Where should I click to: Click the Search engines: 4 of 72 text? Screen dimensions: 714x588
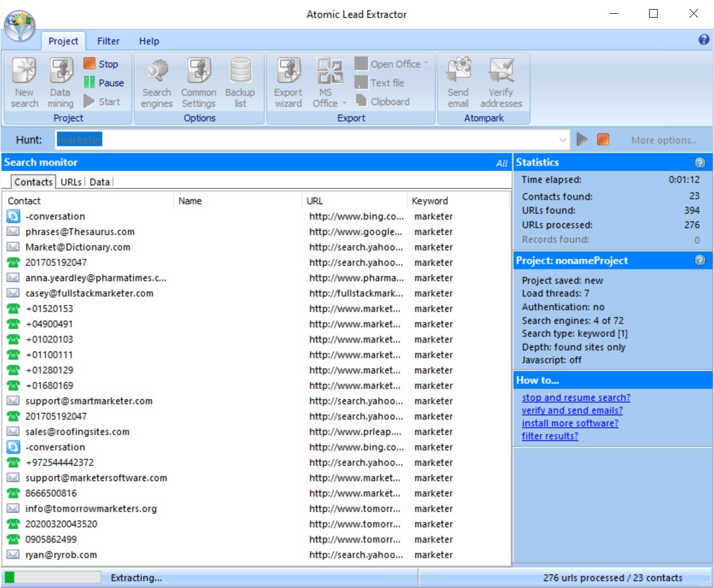pyautogui.click(x=573, y=321)
